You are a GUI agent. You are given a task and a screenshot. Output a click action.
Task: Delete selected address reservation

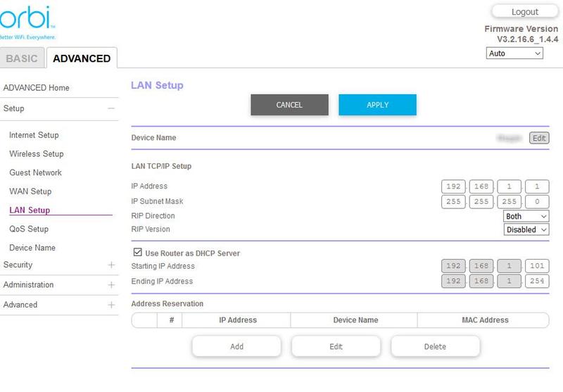pyautogui.click(x=435, y=346)
